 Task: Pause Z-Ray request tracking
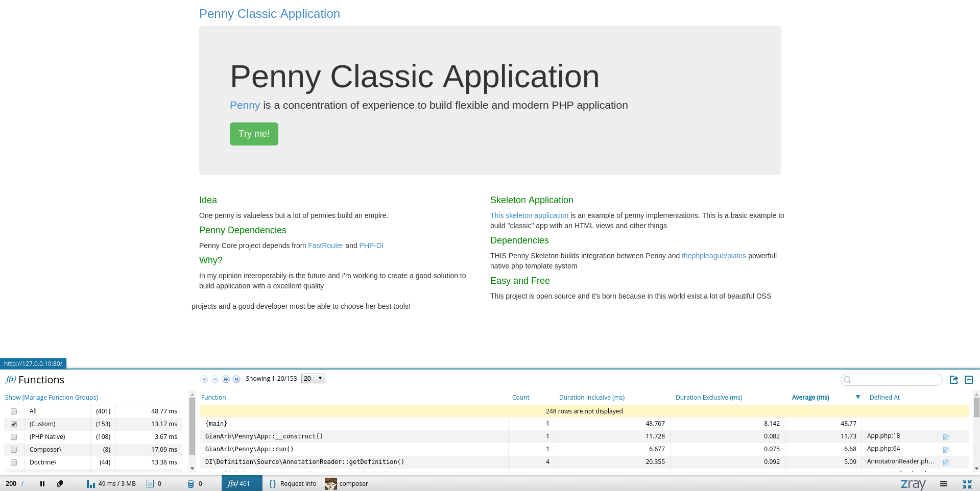[42, 484]
